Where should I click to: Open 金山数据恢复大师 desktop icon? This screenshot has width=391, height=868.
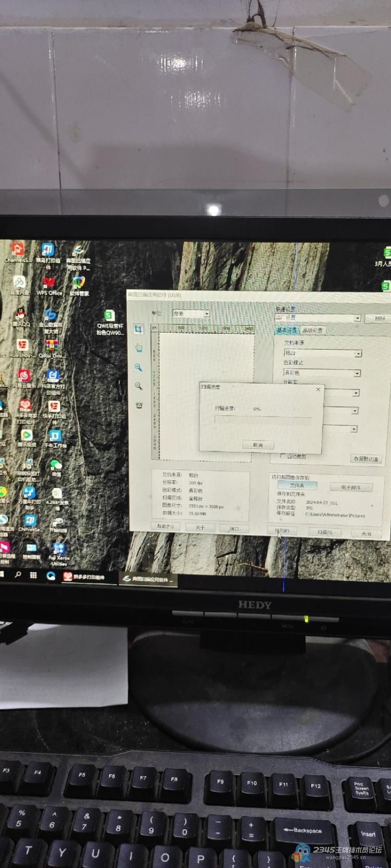pos(51,321)
